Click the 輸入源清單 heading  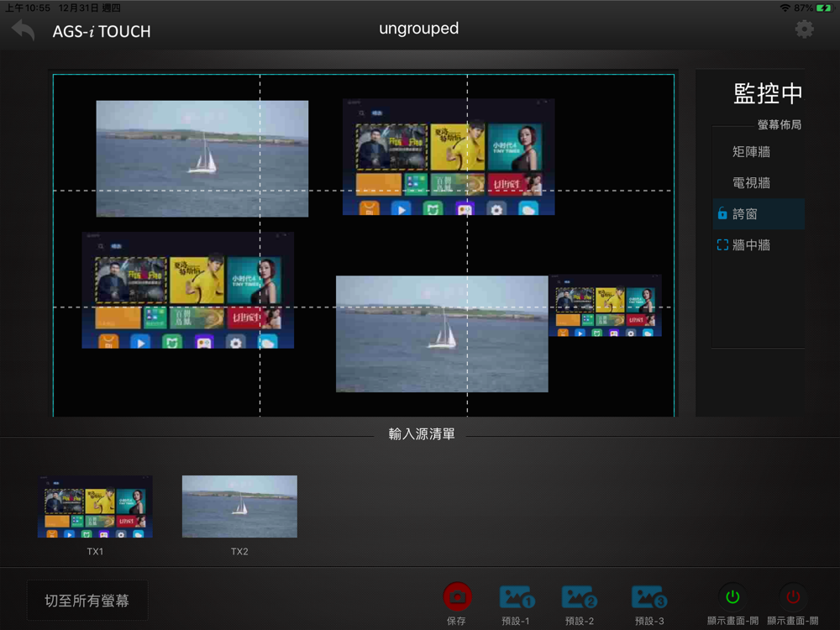point(422,434)
